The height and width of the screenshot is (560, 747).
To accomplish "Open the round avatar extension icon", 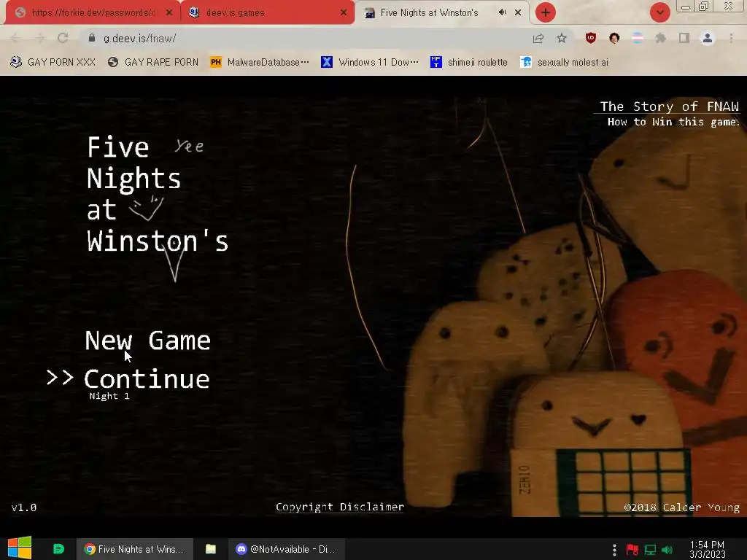I will click(x=614, y=38).
